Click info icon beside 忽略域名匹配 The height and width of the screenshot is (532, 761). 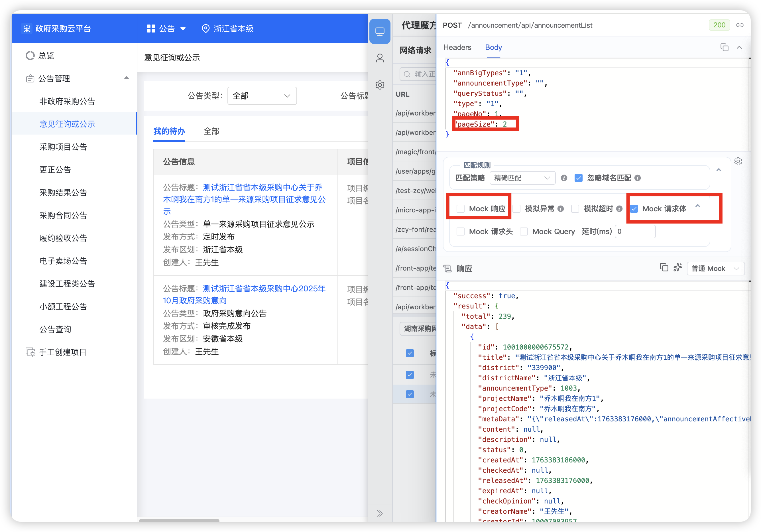pyautogui.click(x=637, y=178)
